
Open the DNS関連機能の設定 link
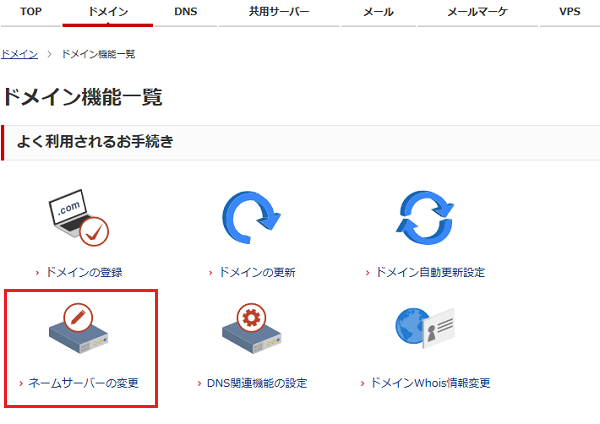[x=257, y=383]
